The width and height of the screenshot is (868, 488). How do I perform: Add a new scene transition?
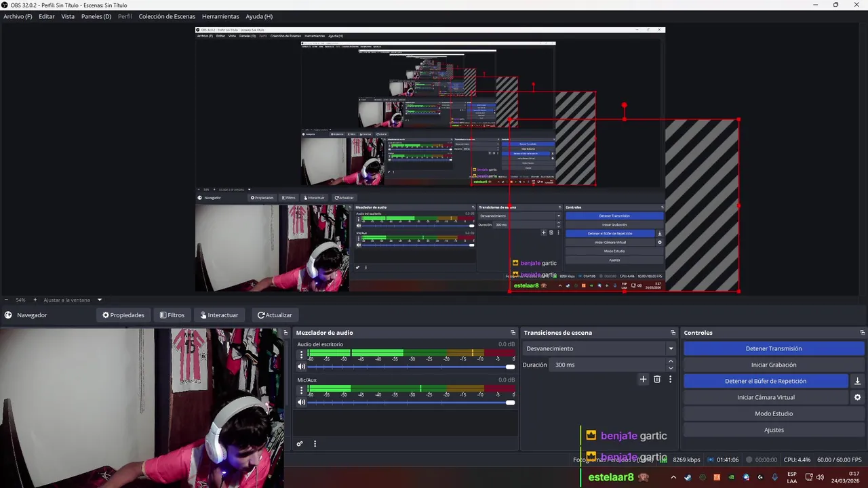tap(643, 380)
